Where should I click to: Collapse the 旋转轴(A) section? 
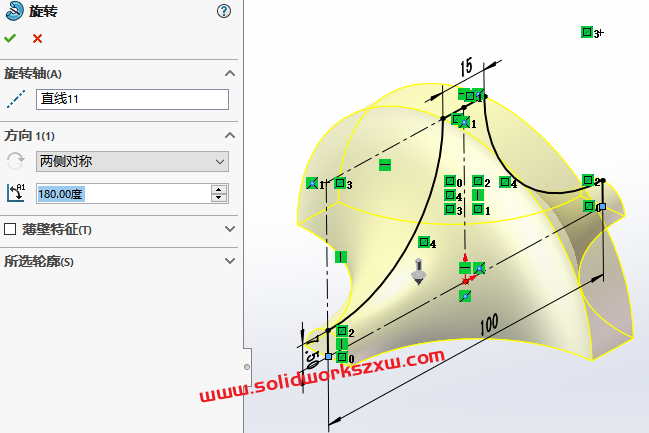[230, 74]
